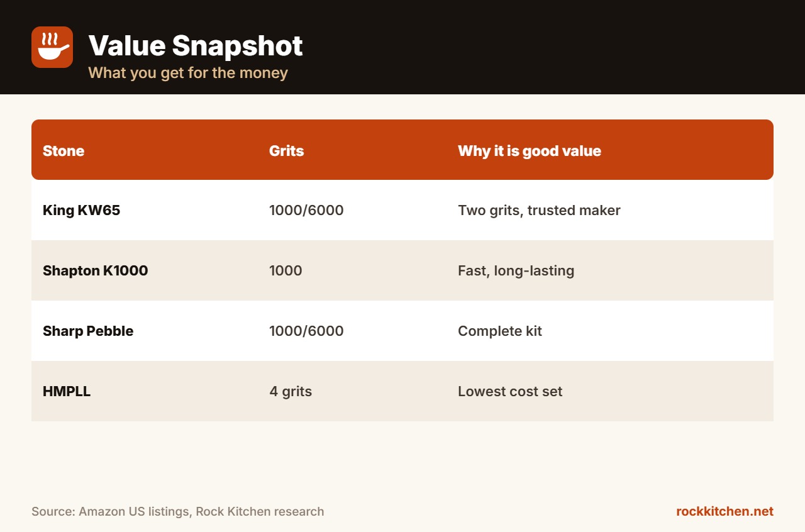The width and height of the screenshot is (805, 532).
Task: Click the Lowest cost set description
Action: 510,391
